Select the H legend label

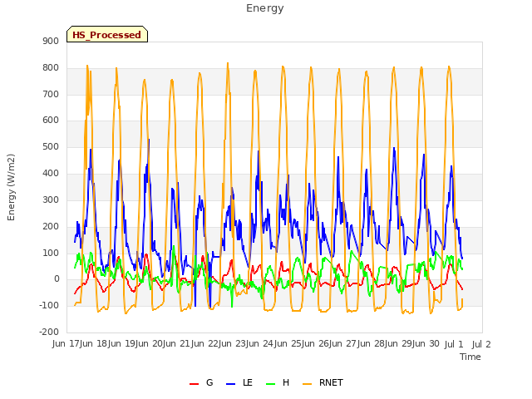pyautogui.click(x=286, y=382)
